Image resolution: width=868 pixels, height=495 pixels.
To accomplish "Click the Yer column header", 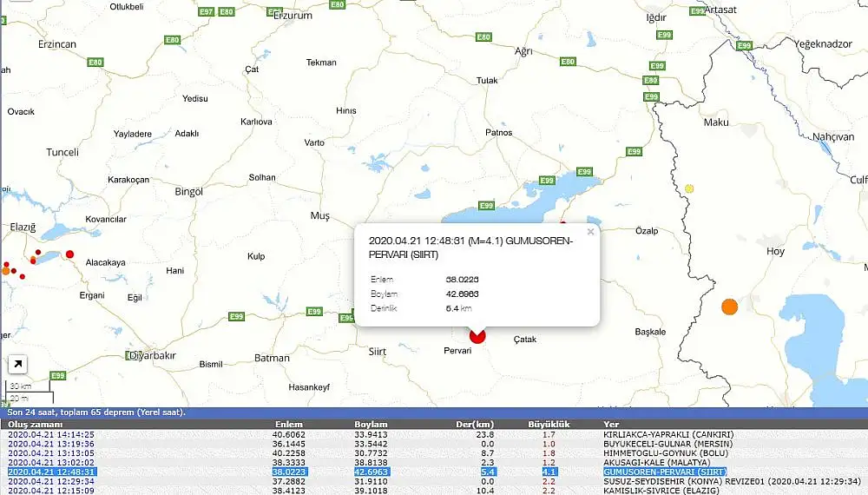I will click(611, 424).
